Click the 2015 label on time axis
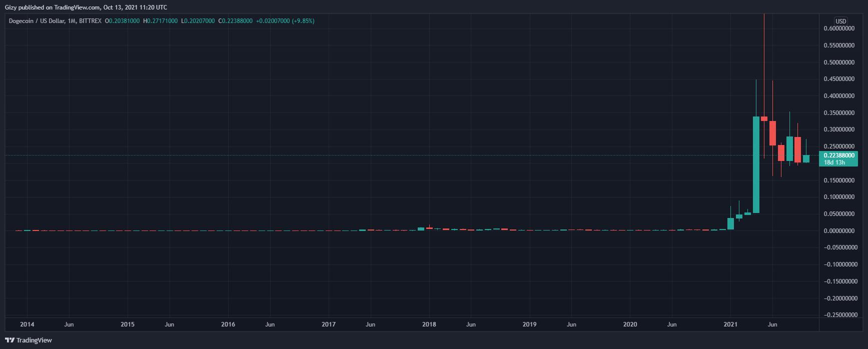Image resolution: width=868 pixels, height=349 pixels. coord(128,324)
